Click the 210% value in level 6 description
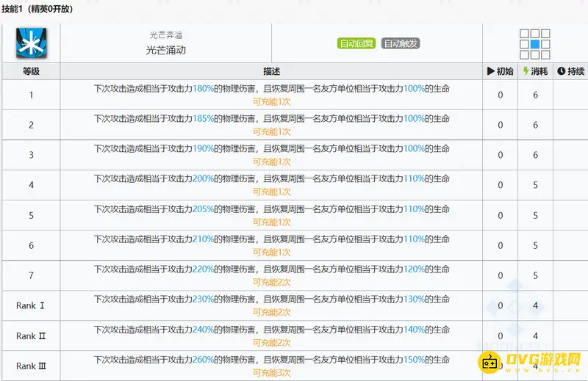The height and width of the screenshot is (381, 588). (x=203, y=239)
